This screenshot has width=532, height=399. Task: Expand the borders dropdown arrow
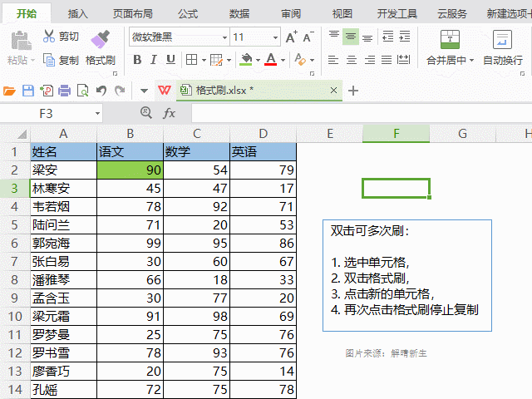(204, 61)
